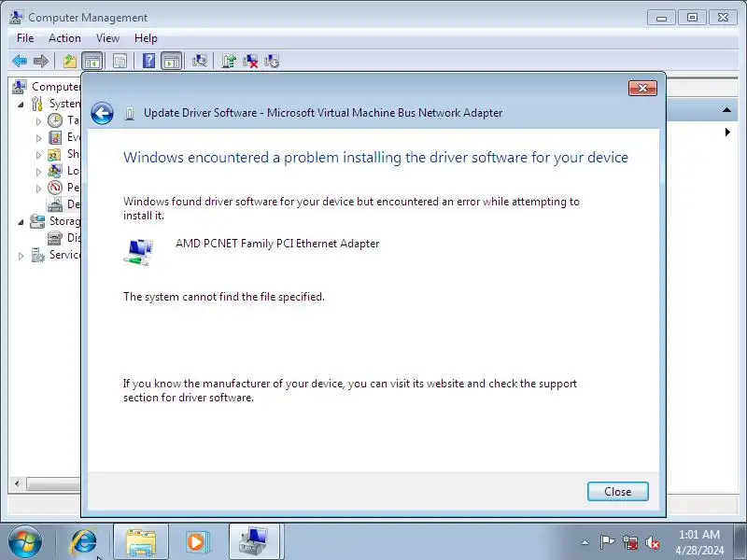Select the Task Scheduler clock icon

(x=55, y=120)
